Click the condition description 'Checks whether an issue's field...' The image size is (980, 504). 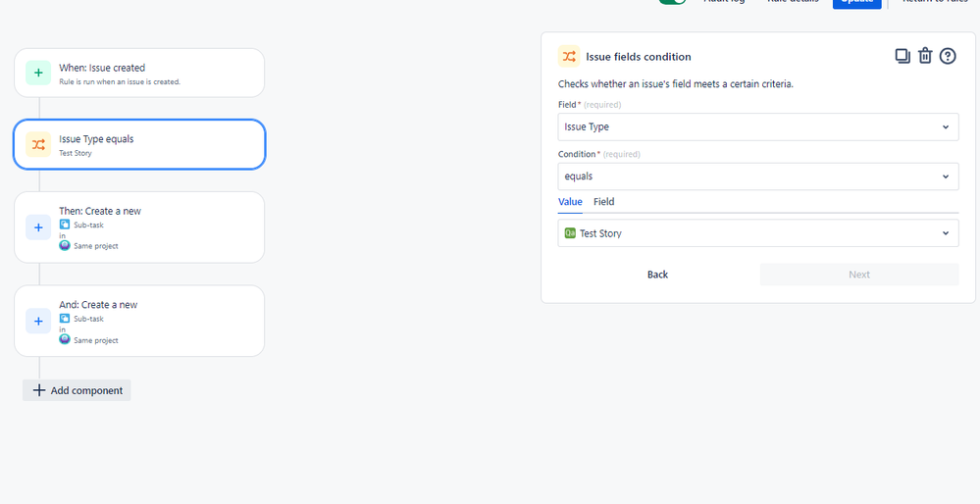point(676,83)
